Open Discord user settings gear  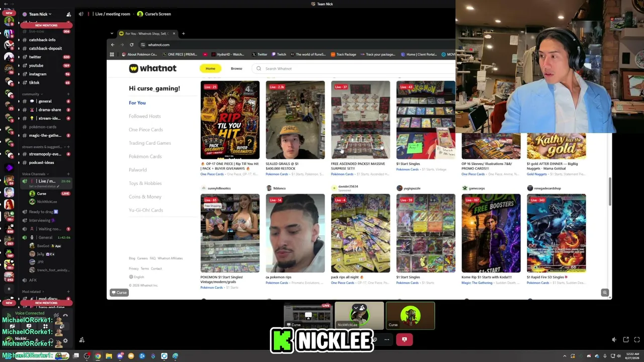click(x=65, y=341)
